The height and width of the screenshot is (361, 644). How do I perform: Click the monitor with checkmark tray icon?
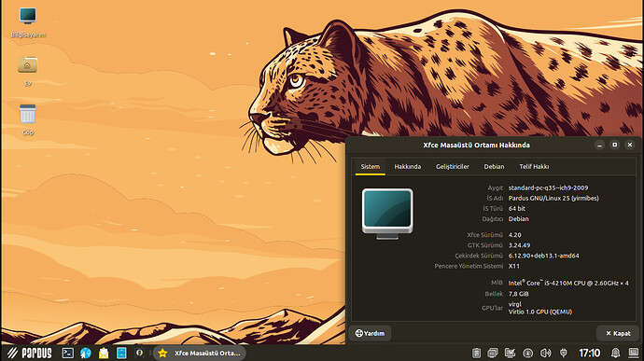pyautogui.click(x=511, y=353)
